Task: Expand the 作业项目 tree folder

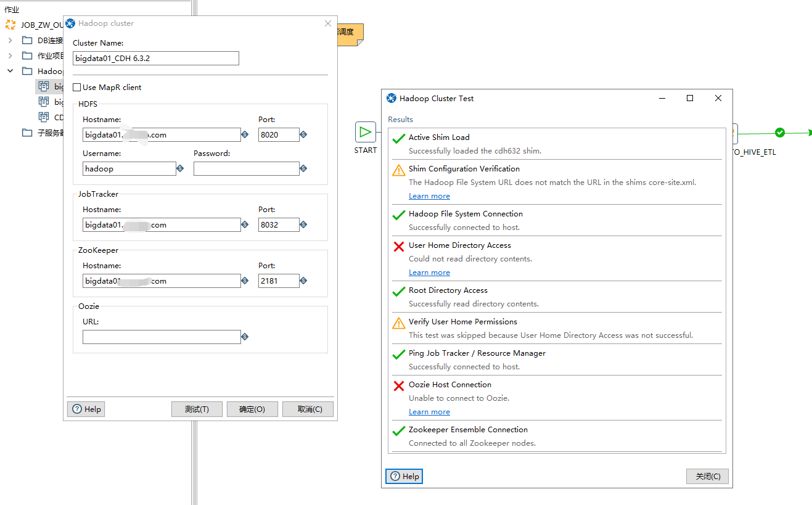Action: [10, 55]
